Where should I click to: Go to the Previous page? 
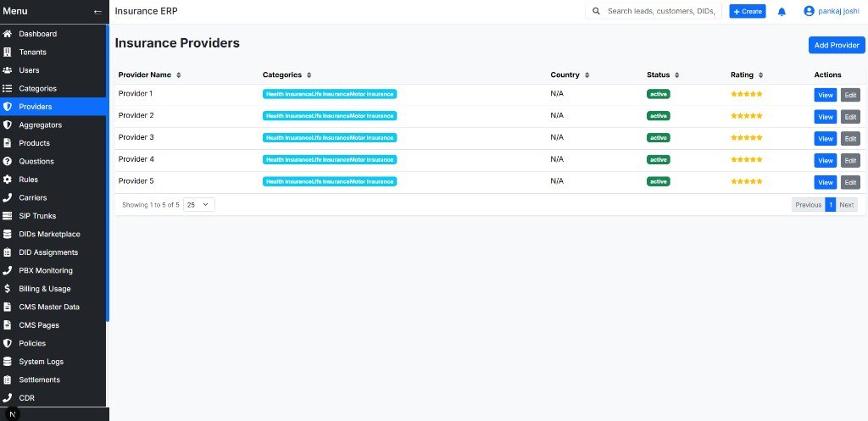point(808,205)
